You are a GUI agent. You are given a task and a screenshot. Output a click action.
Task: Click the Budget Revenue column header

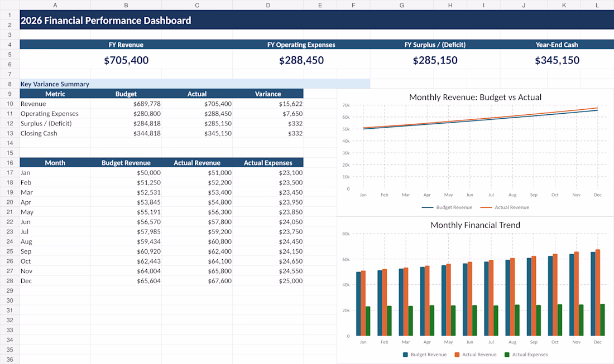click(126, 163)
